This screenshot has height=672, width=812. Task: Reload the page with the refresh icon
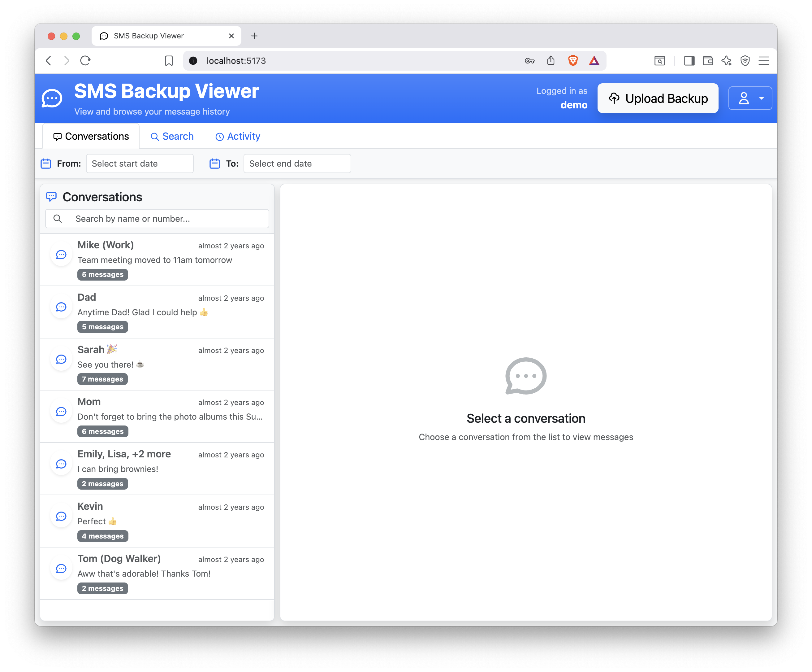(x=85, y=61)
